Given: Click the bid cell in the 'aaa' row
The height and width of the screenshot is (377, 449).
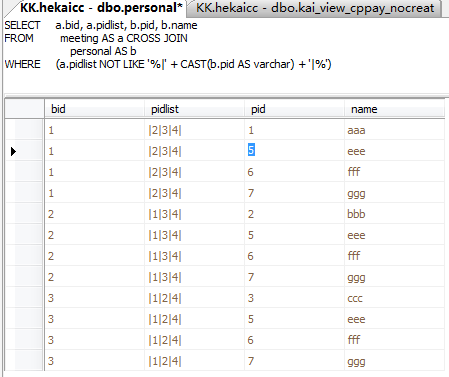Looking at the screenshot, I should coord(95,130).
